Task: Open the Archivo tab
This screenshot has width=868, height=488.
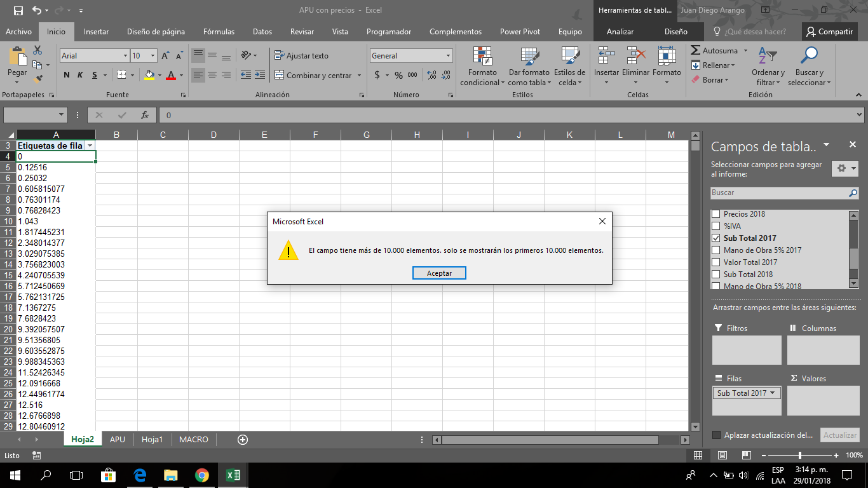Action: tap(18, 32)
